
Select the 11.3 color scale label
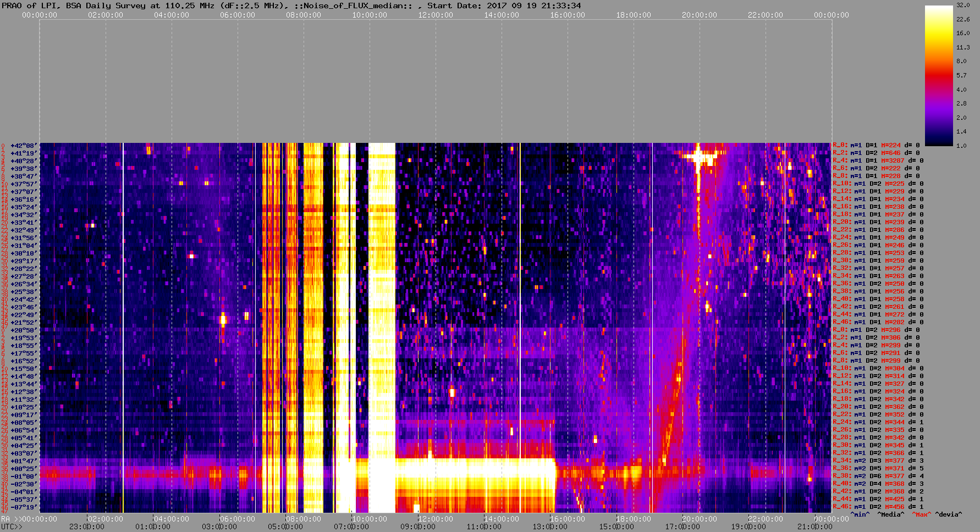[962, 47]
